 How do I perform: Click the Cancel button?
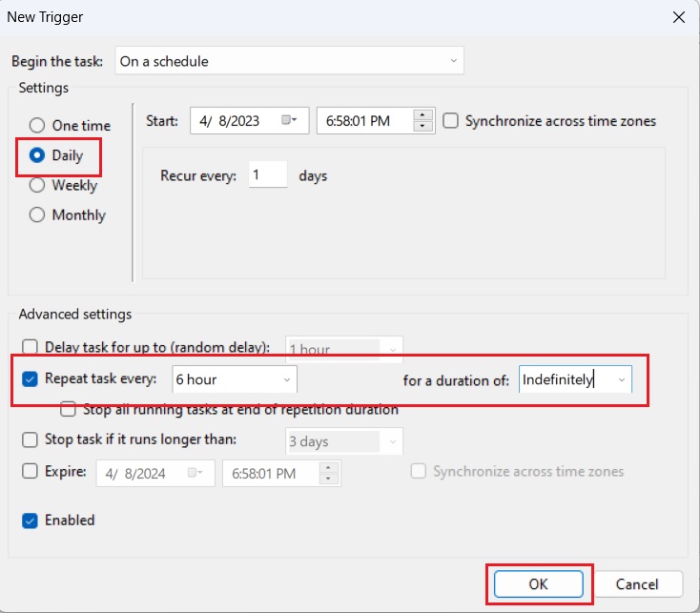click(637, 584)
